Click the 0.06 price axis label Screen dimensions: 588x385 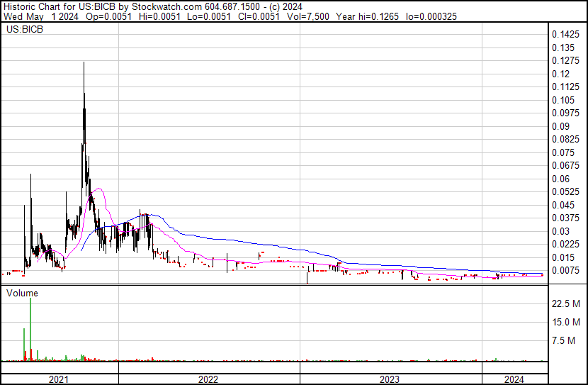[x=560, y=179]
